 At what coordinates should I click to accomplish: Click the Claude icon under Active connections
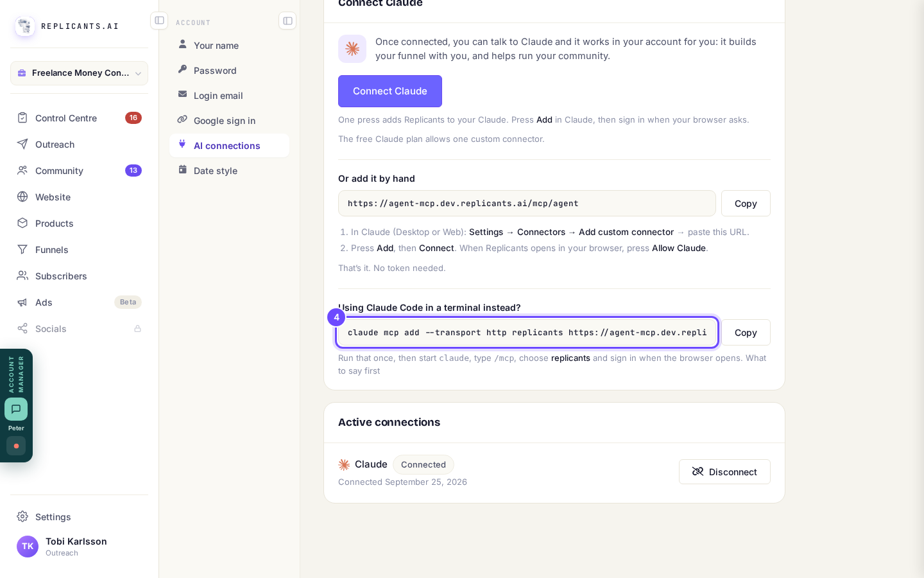coord(344,464)
